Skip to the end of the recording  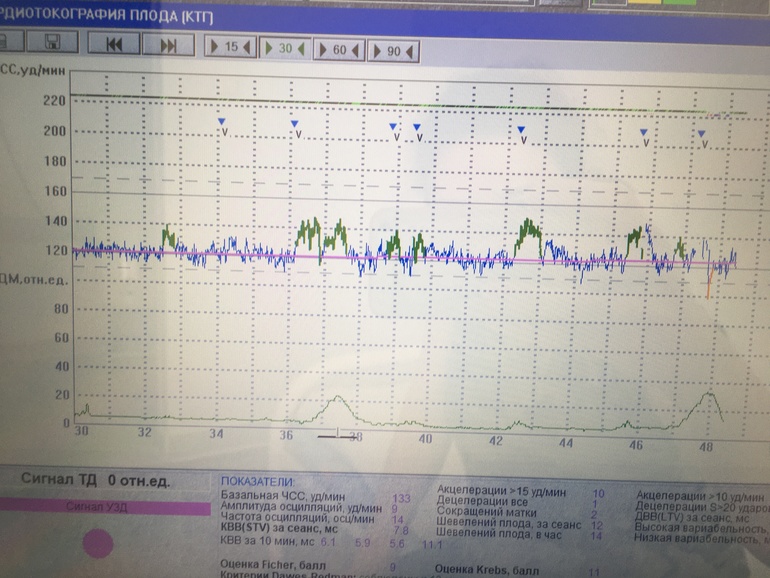[168, 45]
